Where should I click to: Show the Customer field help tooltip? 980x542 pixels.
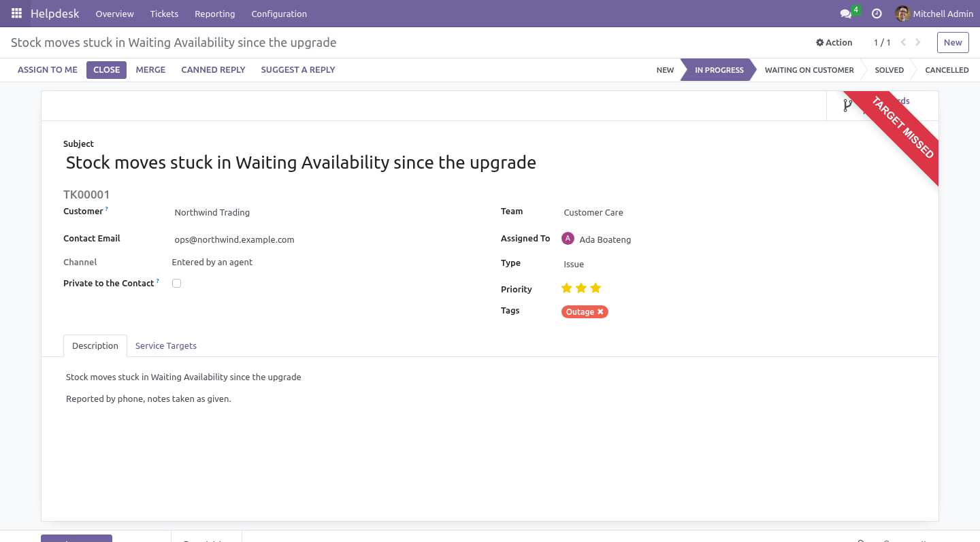107,209
